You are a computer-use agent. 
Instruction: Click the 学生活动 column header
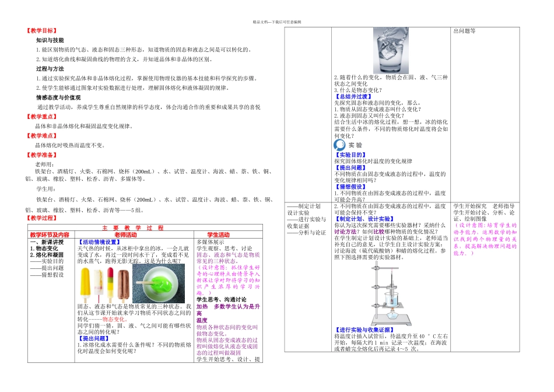(218, 235)
